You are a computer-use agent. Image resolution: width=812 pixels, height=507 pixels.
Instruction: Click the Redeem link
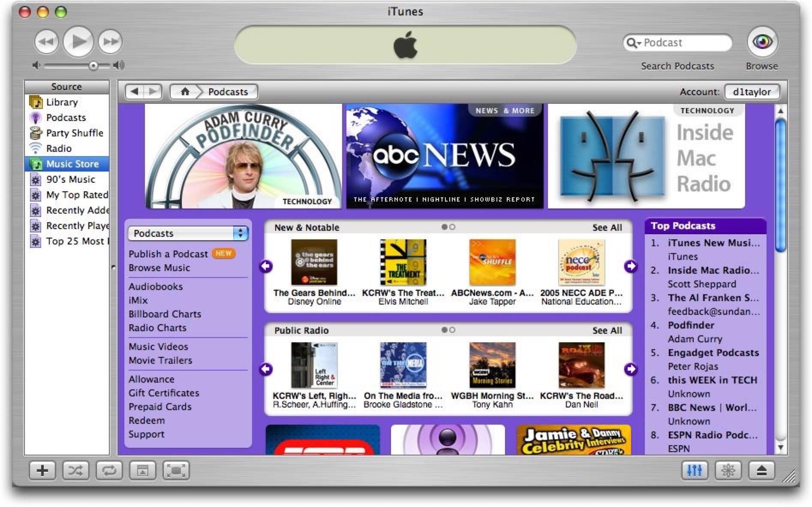click(x=147, y=420)
